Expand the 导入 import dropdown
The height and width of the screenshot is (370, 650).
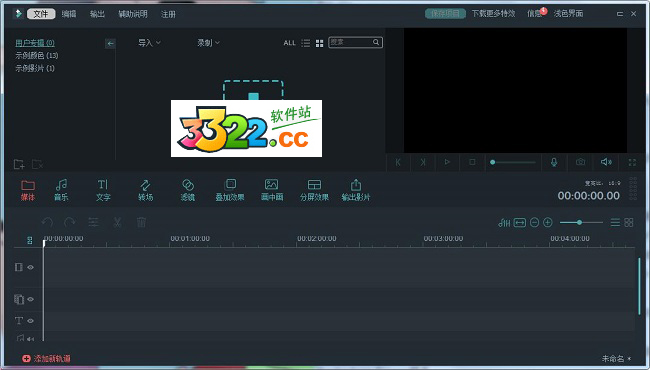coord(149,43)
